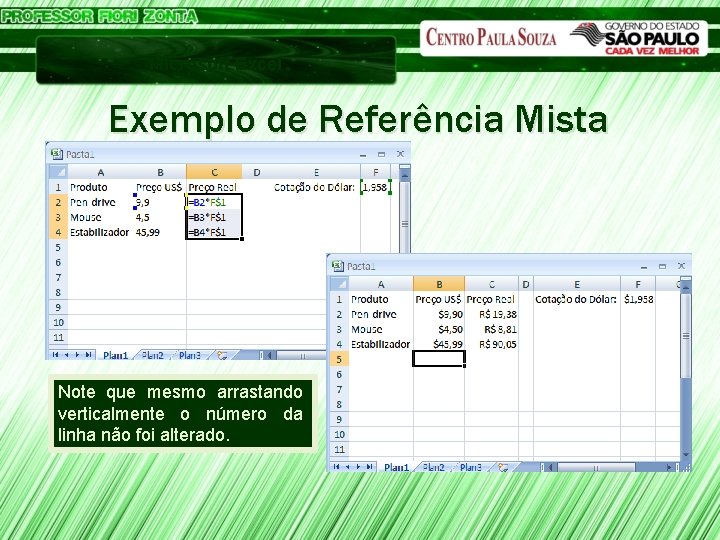This screenshot has height=540, width=720.
Task: Select cell R$ 8,81 in results window
Action: point(491,329)
